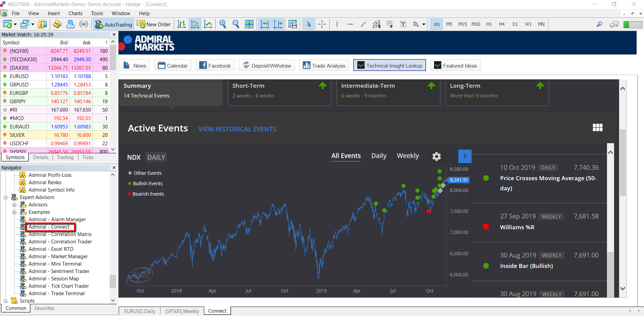Click the Deposit/Withdraw button

tap(267, 66)
